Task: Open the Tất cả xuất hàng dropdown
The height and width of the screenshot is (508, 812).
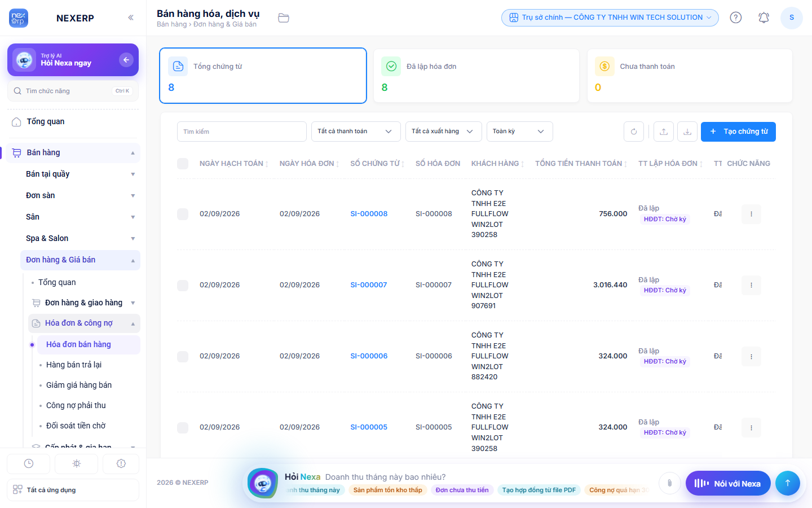Action: [444, 132]
